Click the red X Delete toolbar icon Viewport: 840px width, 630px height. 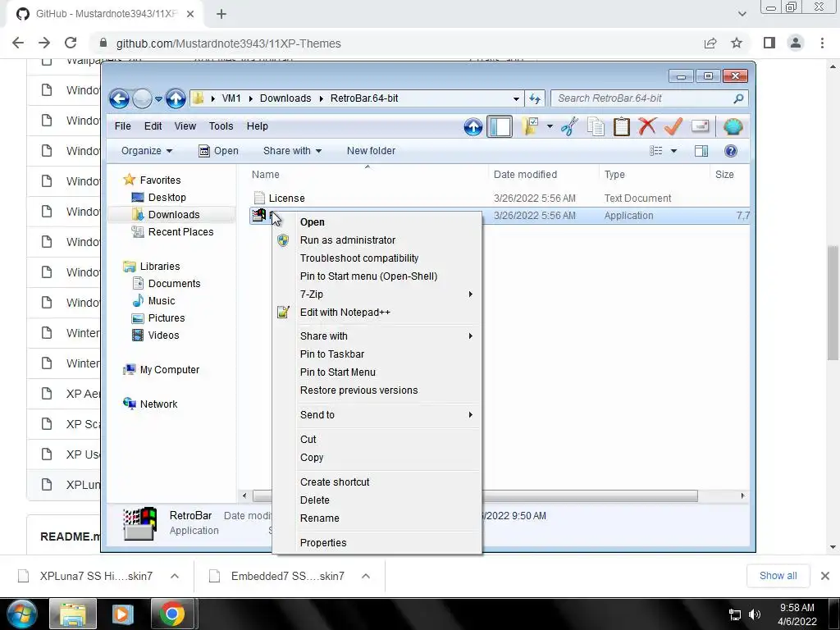(x=647, y=127)
